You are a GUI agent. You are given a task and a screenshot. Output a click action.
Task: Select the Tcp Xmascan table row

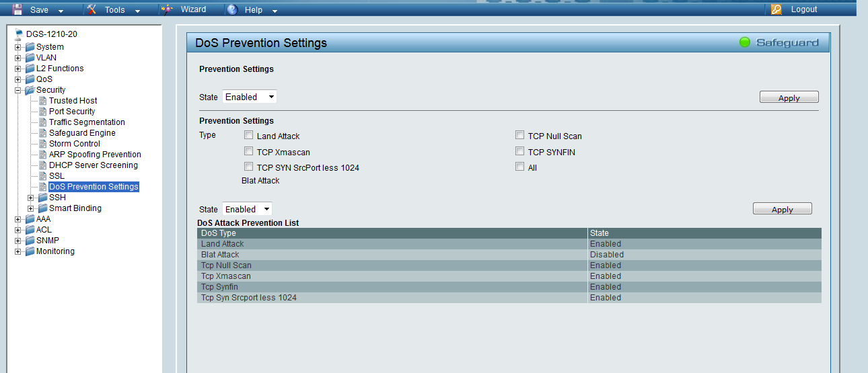[x=509, y=276]
